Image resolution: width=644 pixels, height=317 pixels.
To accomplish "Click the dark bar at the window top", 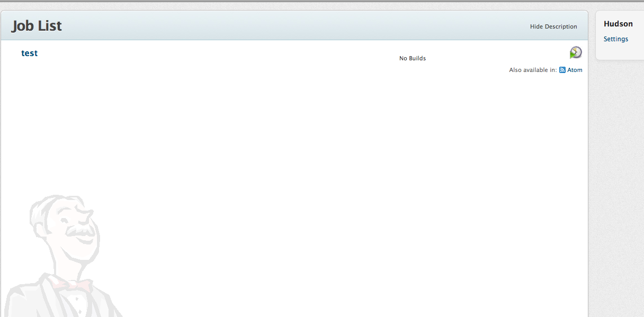I will 318,1.
